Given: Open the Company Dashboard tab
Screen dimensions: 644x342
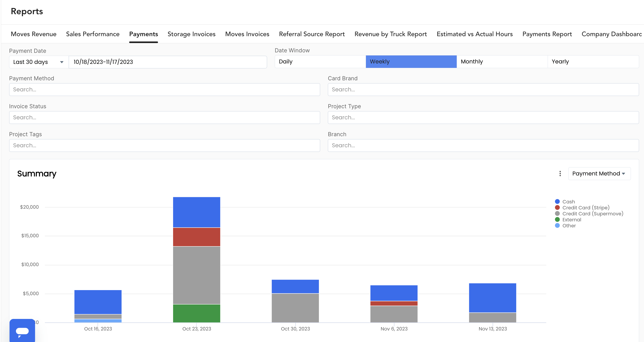Looking at the screenshot, I should 612,34.
